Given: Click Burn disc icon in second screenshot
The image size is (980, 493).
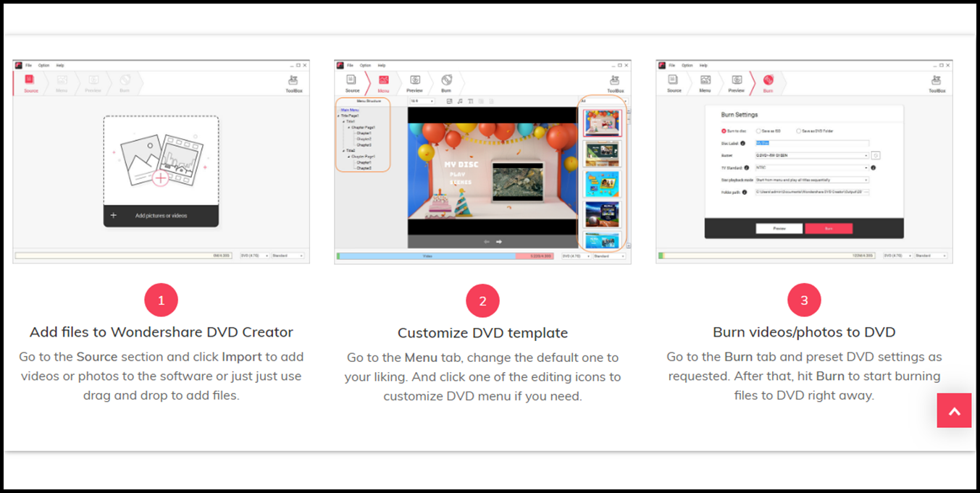Looking at the screenshot, I should coord(447,80).
